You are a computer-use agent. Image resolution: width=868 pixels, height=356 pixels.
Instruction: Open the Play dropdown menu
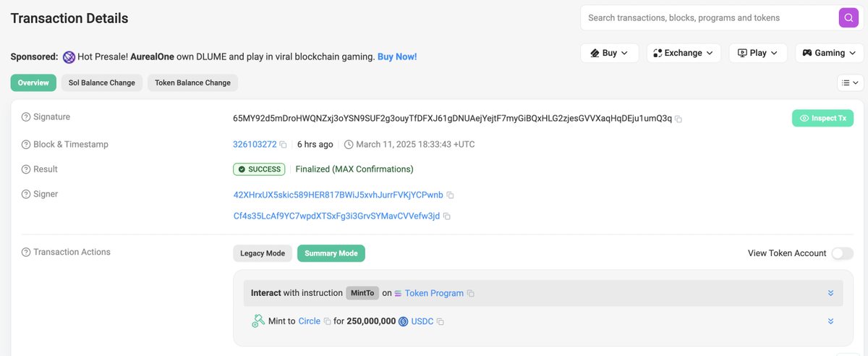[x=757, y=53]
